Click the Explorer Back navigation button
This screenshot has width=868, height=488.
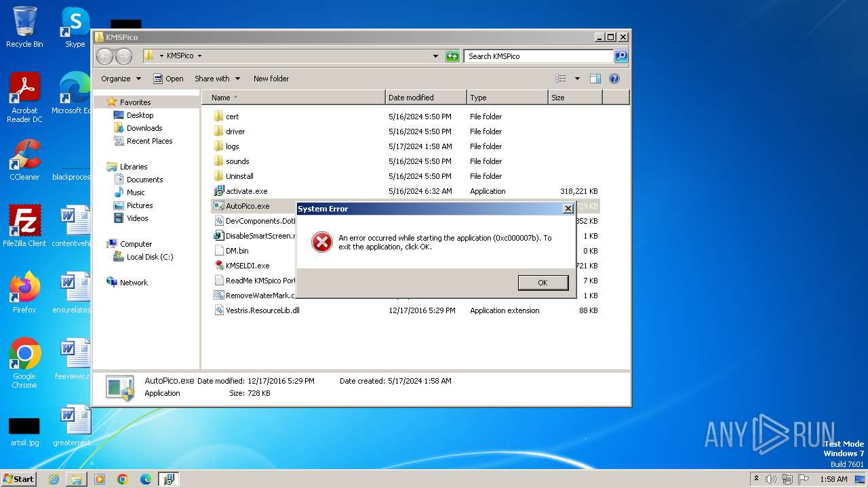pos(104,56)
